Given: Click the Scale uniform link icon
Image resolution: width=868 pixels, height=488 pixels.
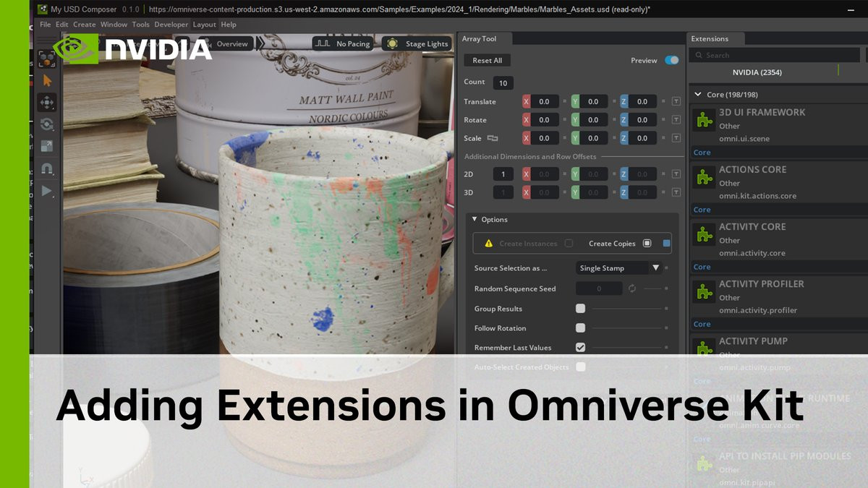Looking at the screenshot, I should click(x=493, y=138).
